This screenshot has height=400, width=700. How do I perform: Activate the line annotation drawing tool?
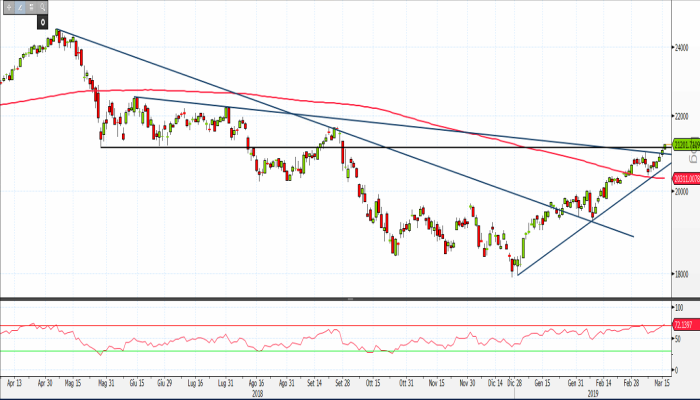(19, 7)
